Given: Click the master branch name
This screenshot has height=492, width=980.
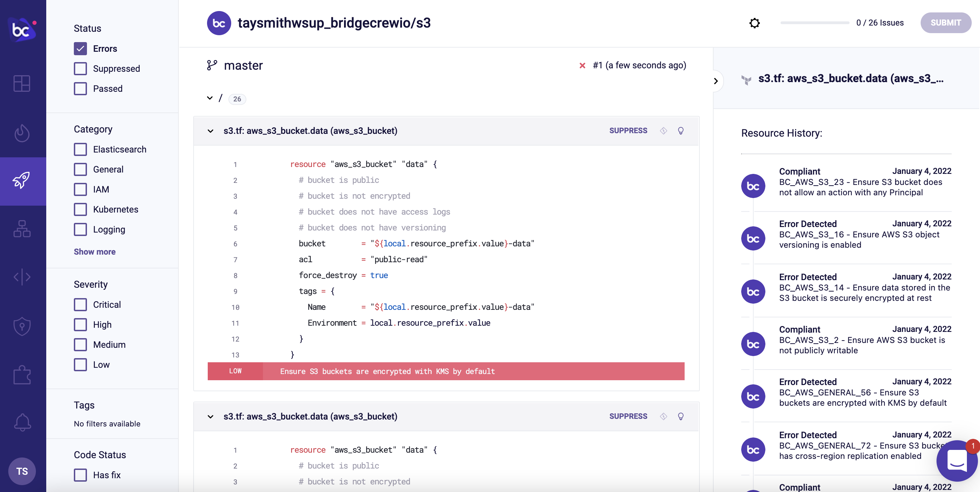Looking at the screenshot, I should (244, 66).
